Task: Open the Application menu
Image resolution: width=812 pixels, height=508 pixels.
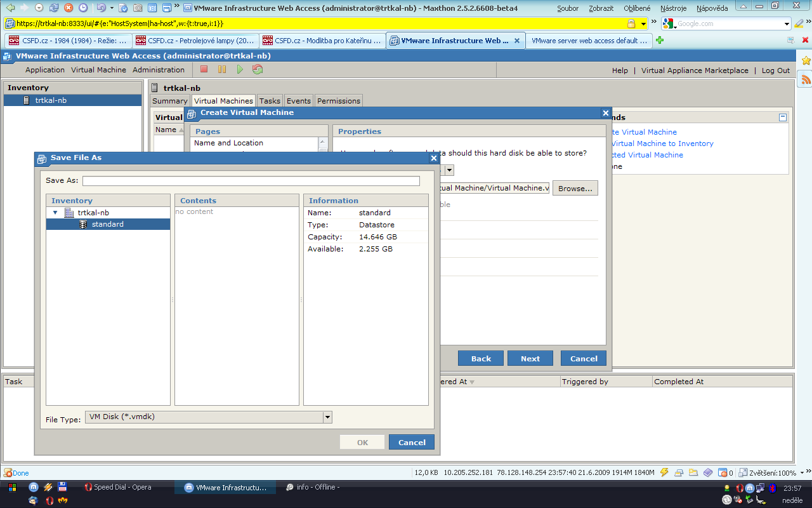Action: [x=45, y=70]
